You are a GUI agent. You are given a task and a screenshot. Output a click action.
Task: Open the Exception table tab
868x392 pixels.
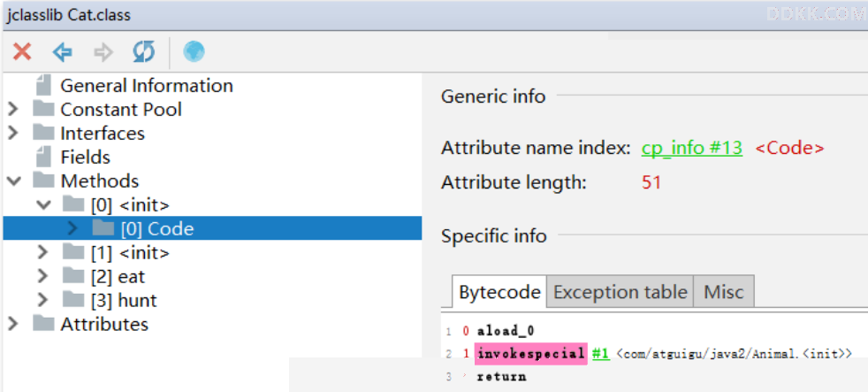coord(620,292)
